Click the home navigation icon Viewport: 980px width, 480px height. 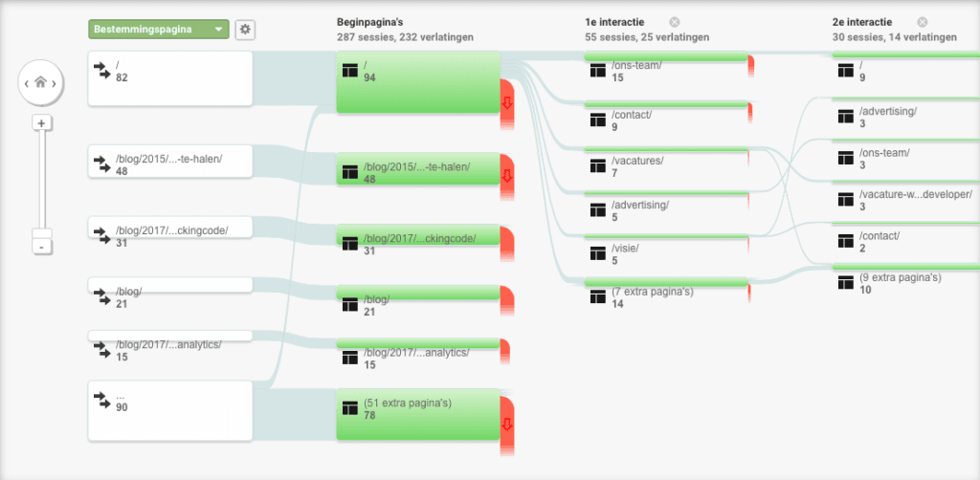point(40,83)
